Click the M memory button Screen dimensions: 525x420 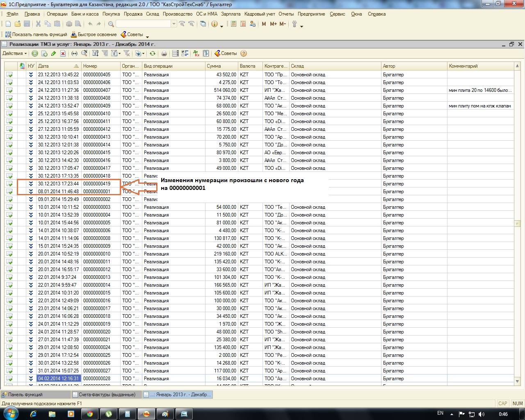click(264, 24)
